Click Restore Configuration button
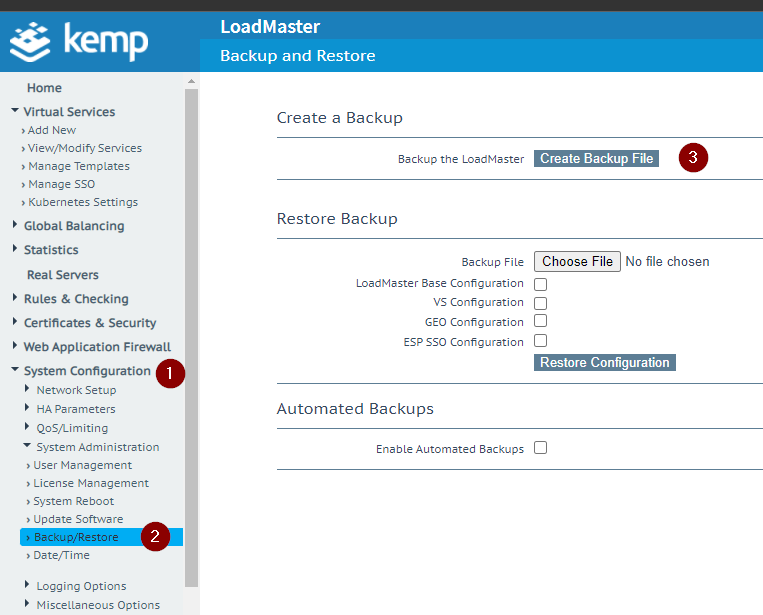The image size is (763, 615). pyautogui.click(x=604, y=362)
